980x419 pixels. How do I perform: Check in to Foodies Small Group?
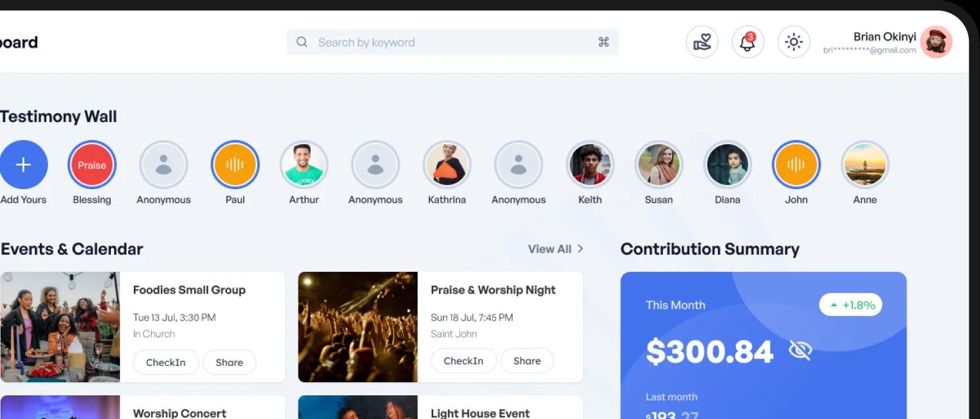166,362
